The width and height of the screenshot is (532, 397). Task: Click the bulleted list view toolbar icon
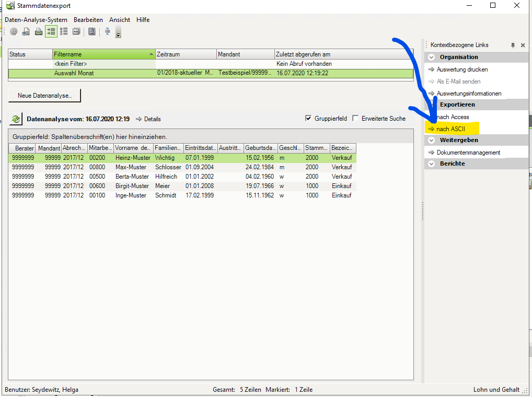64,31
